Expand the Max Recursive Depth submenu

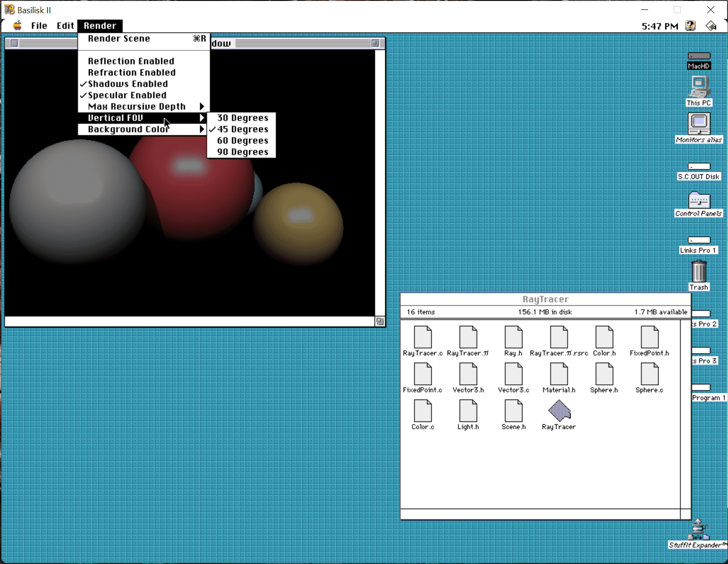click(x=137, y=107)
